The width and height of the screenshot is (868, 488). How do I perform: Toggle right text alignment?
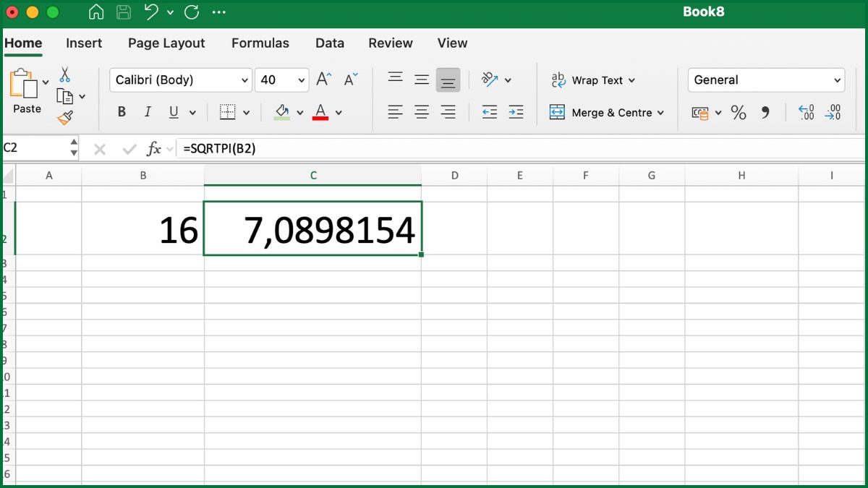[x=448, y=112]
